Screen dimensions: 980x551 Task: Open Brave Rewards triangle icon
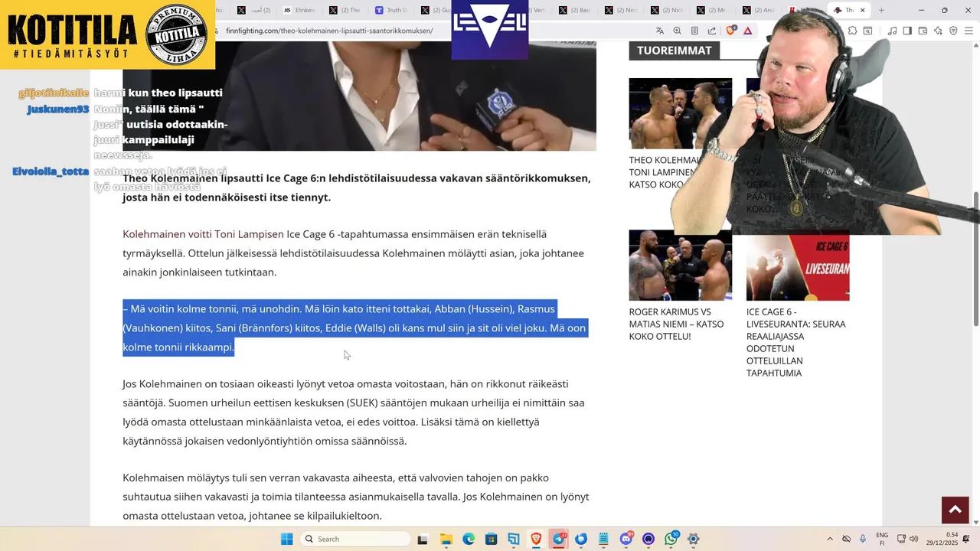click(x=747, y=31)
